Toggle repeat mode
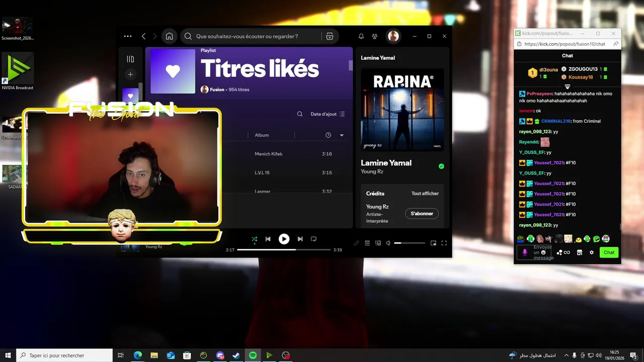Image resolution: width=644 pixels, height=362 pixels. pos(313,239)
